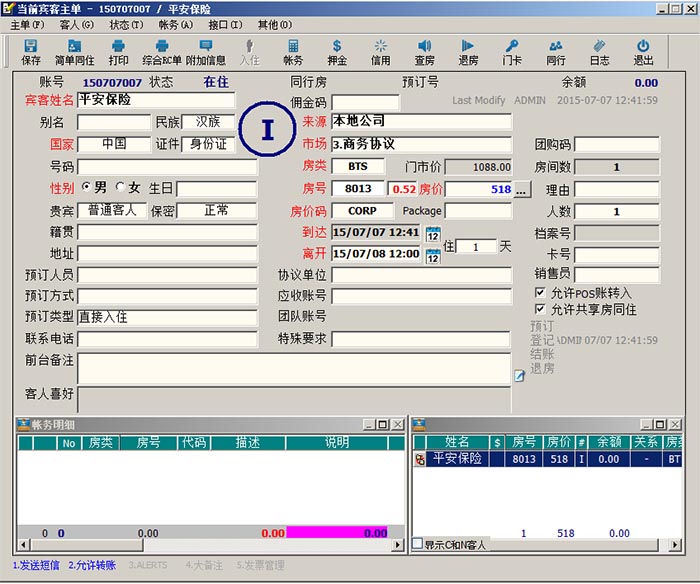Click the 5.发票管理 link
Image resolution: width=700 pixels, height=584 pixels.
(x=260, y=565)
